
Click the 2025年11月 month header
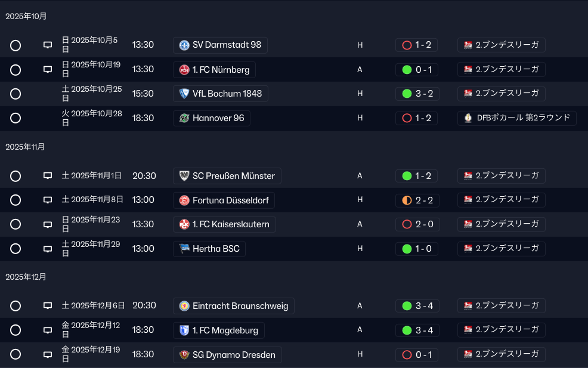coord(25,147)
